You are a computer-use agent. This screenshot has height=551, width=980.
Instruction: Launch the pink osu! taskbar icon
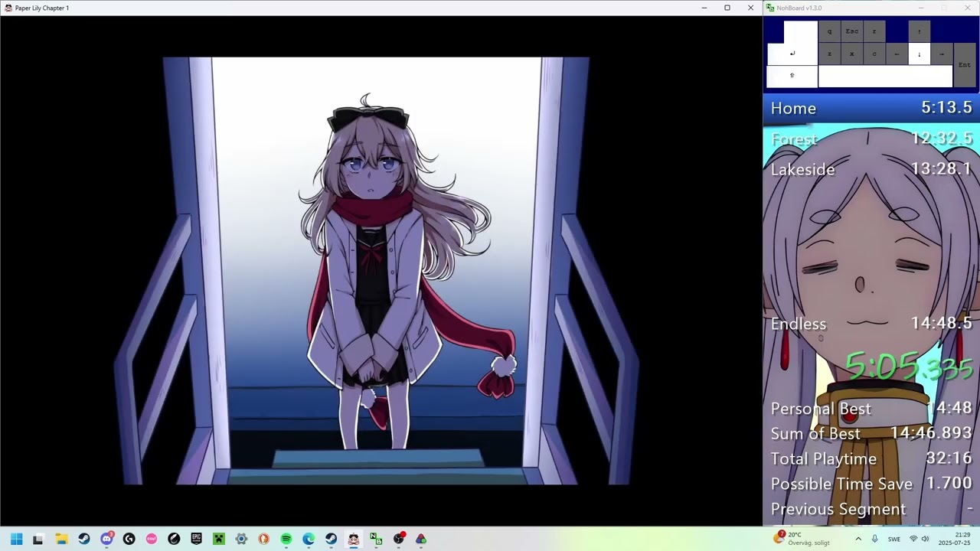pos(151,539)
